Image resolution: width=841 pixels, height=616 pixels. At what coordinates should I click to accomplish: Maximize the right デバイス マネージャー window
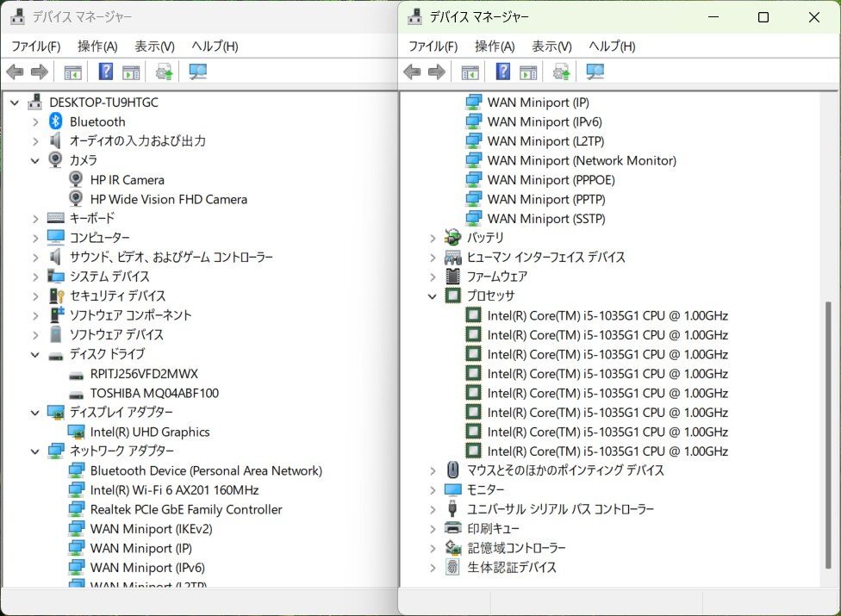pyautogui.click(x=763, y=17)
